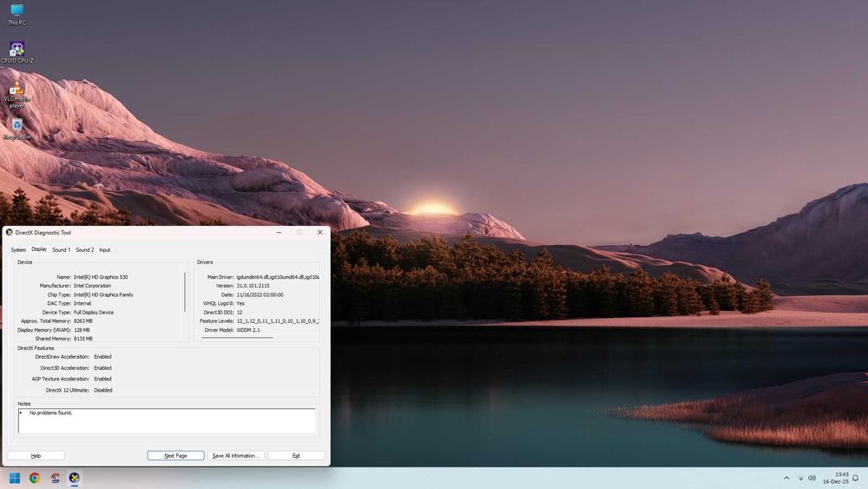
Task: Open the notification bell icon
Action: coord(855,478)
